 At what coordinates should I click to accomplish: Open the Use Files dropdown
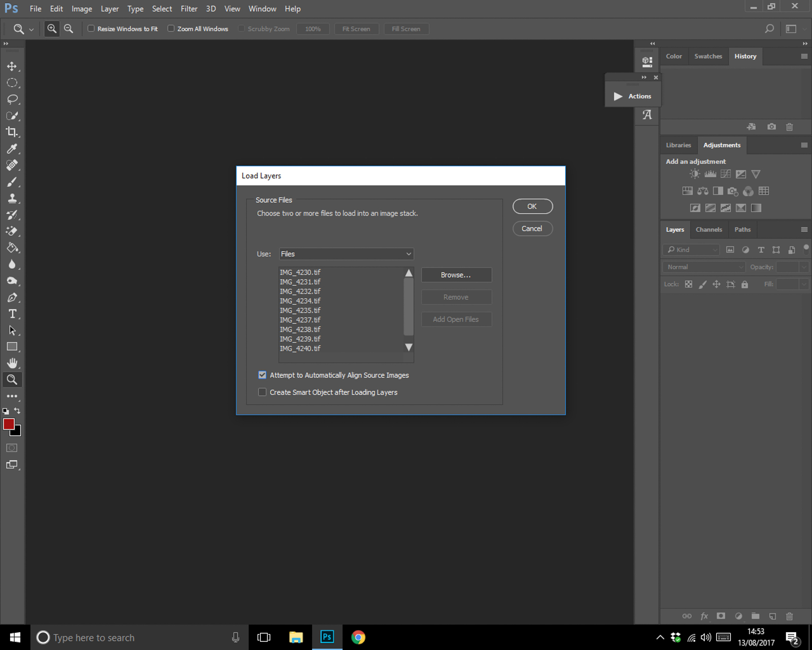coord(346,254)
